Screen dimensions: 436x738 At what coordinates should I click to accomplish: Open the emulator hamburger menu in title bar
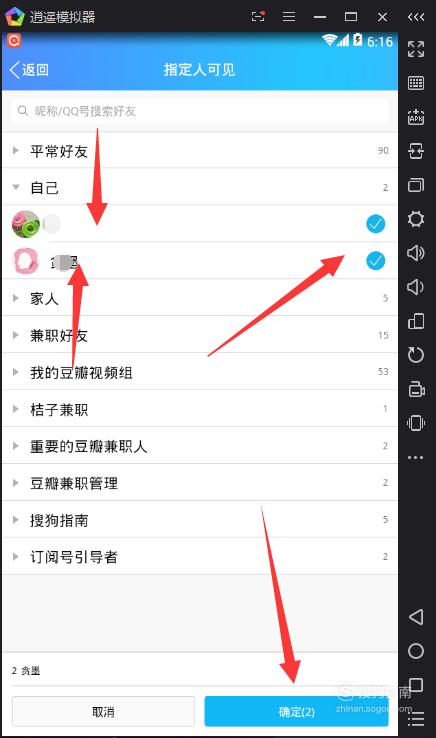289,17
